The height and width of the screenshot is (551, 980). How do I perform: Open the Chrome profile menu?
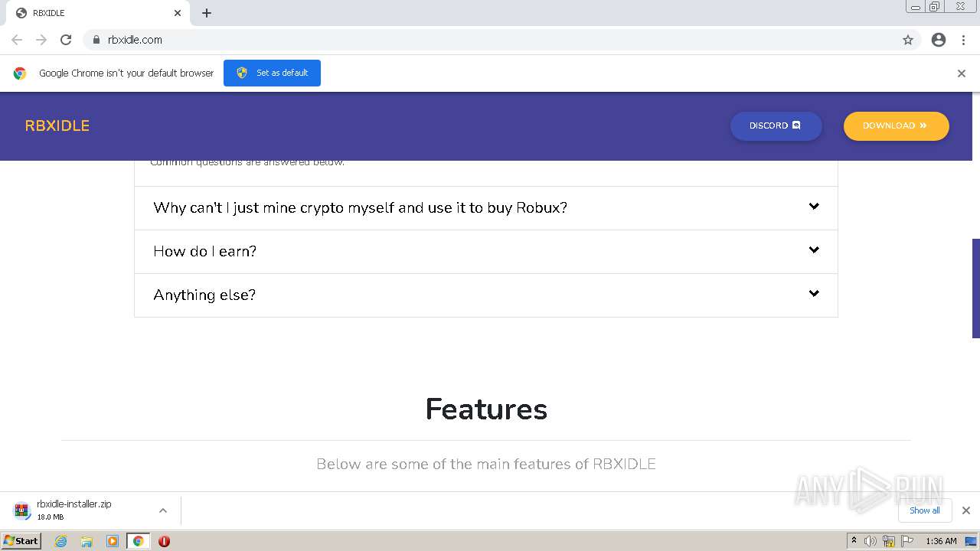click(x=939, y=40)
